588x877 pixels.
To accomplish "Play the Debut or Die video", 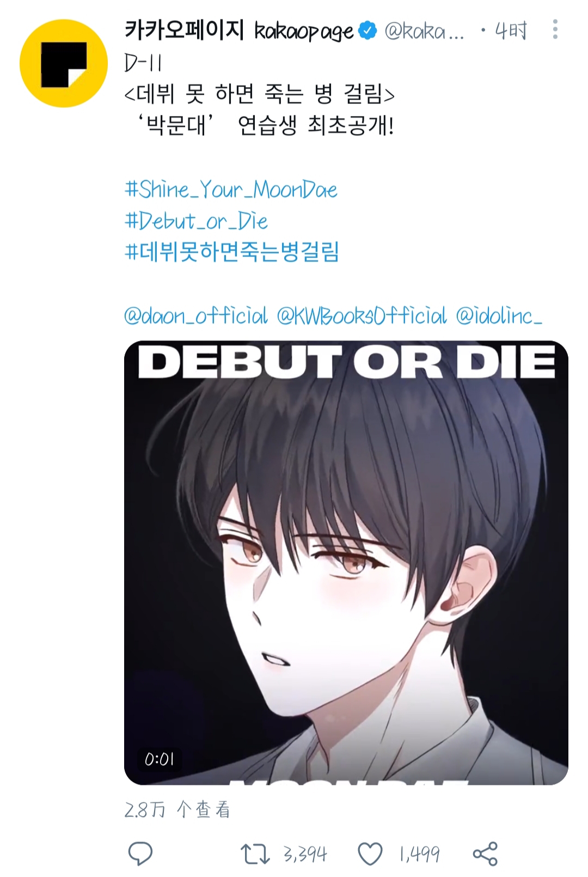I will click(346, 563).
